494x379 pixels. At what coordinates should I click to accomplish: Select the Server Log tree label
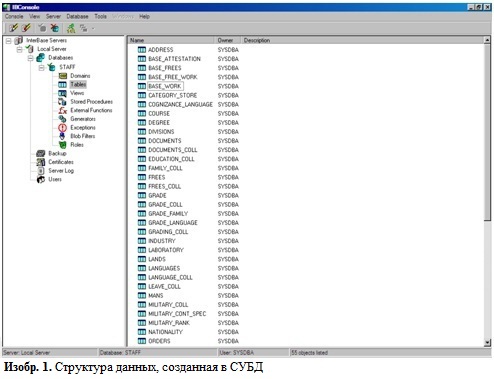click(x=61, y=171)
